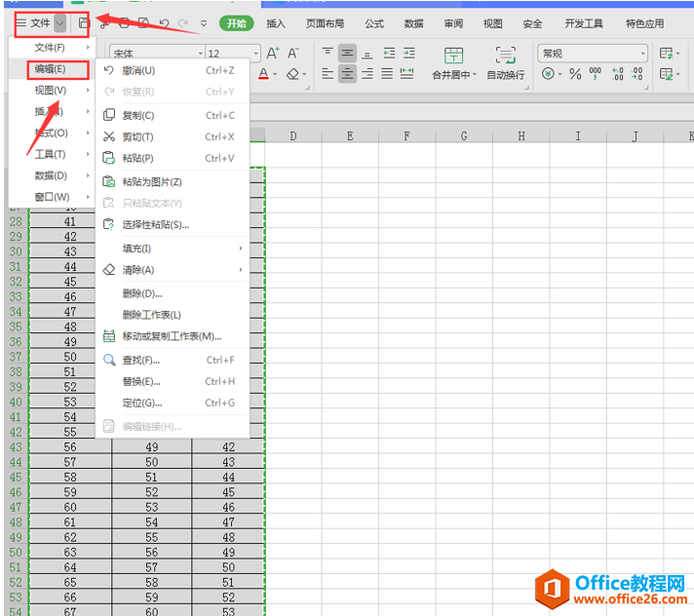Click the red font color A swatch
Screen dimensions: 694x616
tap(264, 74)
